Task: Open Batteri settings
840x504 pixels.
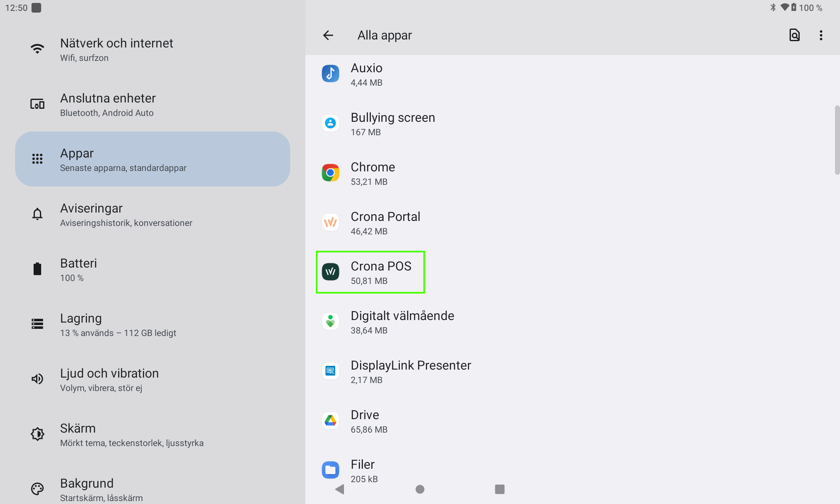Action: pyautogui.click(x=79, y=270)
